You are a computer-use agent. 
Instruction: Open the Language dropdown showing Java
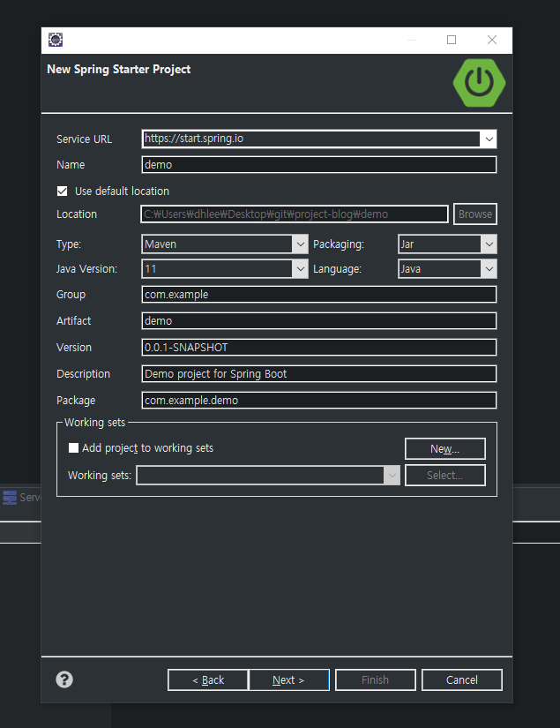point(447,269)
